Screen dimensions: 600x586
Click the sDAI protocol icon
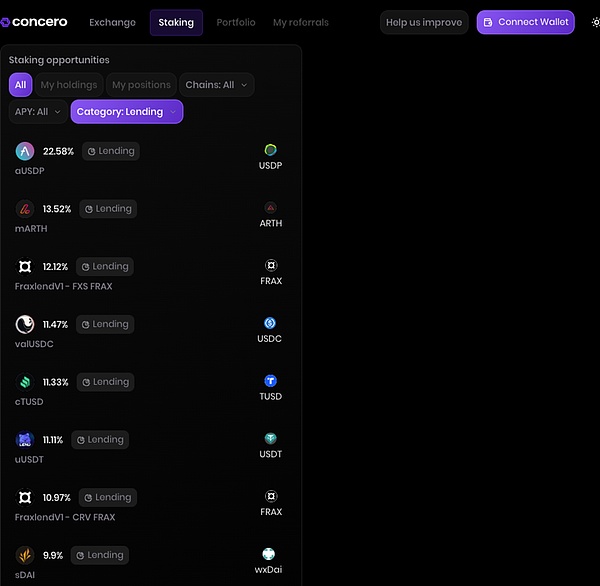25,555
